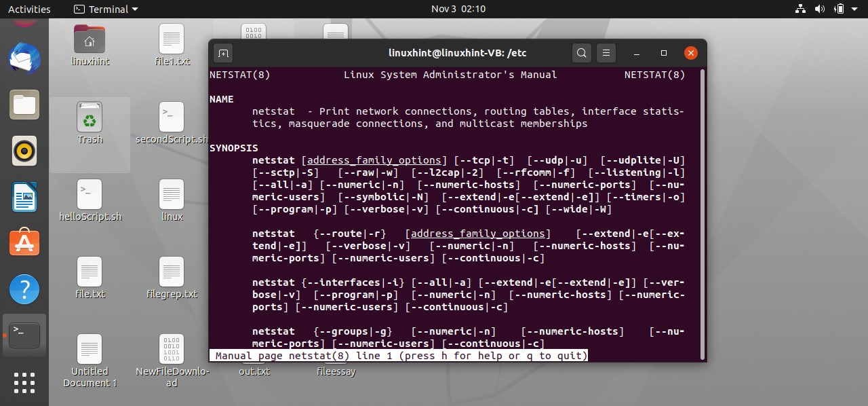Open LibreOffice Writer from dock
This screenshot has width=868, height=406.
[24, 197]
